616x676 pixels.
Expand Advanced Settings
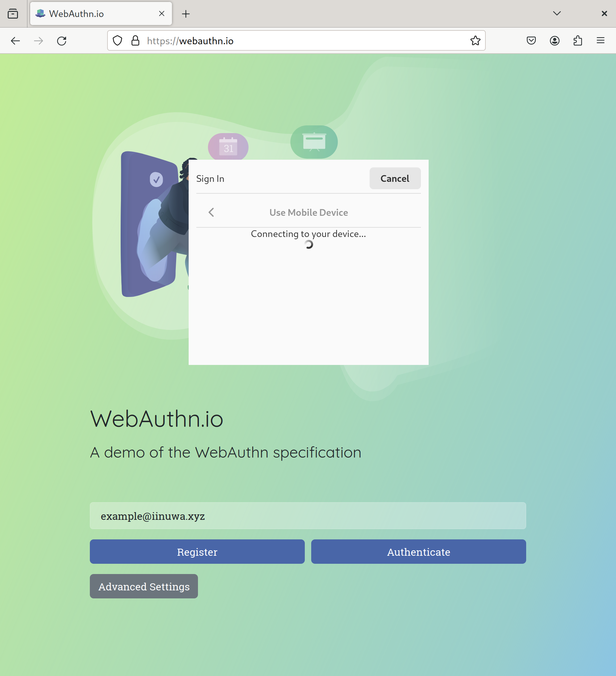click(x=144, y=586)
